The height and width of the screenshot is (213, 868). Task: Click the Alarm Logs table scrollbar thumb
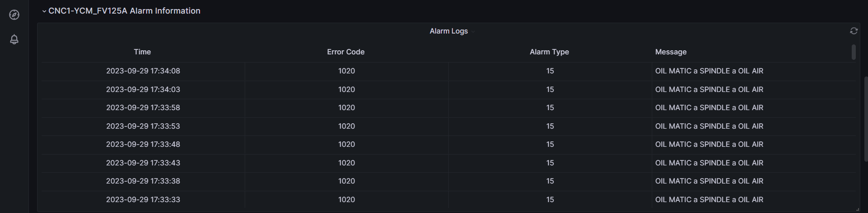[854, 52]
